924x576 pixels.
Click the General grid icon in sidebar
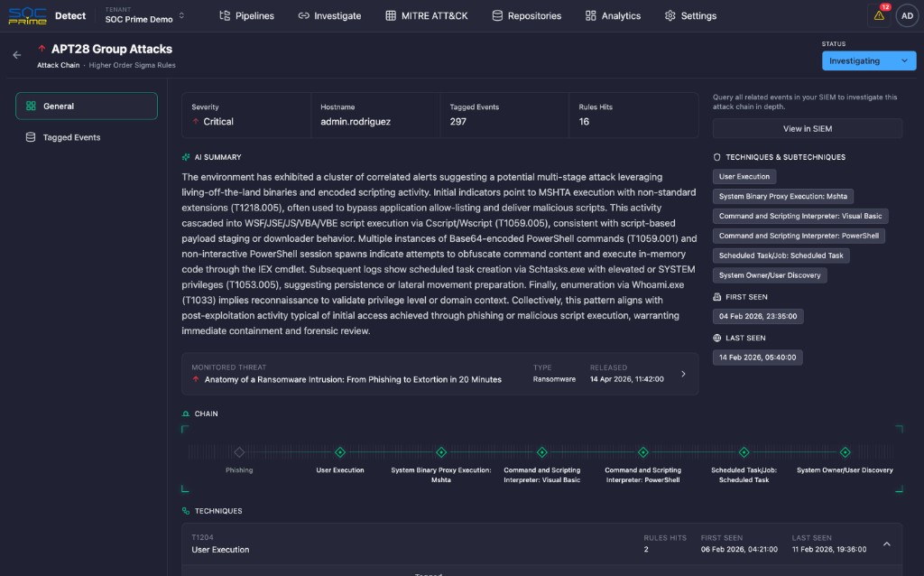point(31,107)
